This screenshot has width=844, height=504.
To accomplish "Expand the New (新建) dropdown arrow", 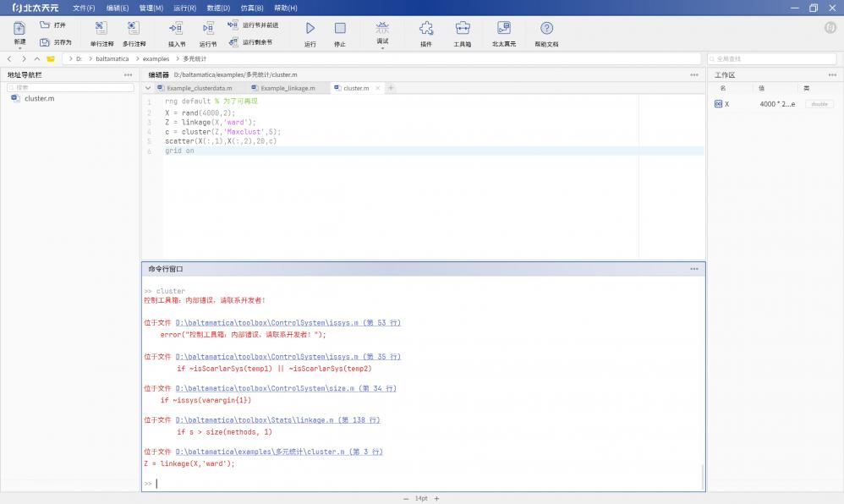I will 19,48.
